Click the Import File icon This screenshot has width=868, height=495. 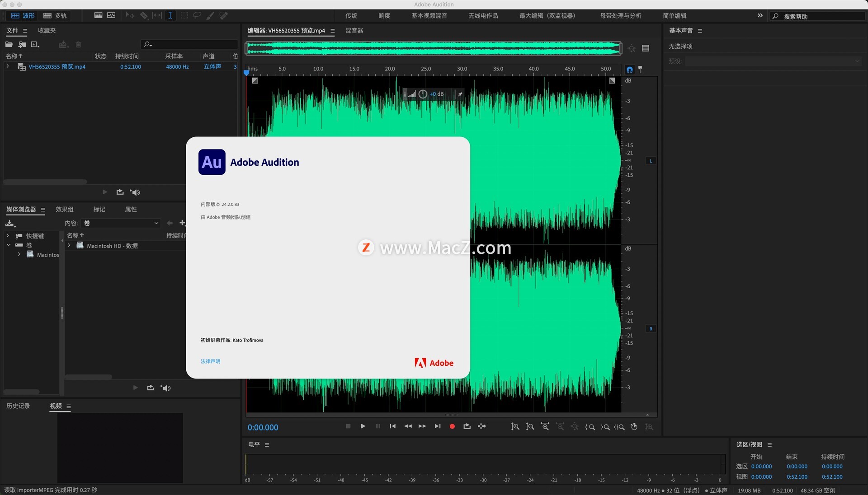(x=22, y=44)
